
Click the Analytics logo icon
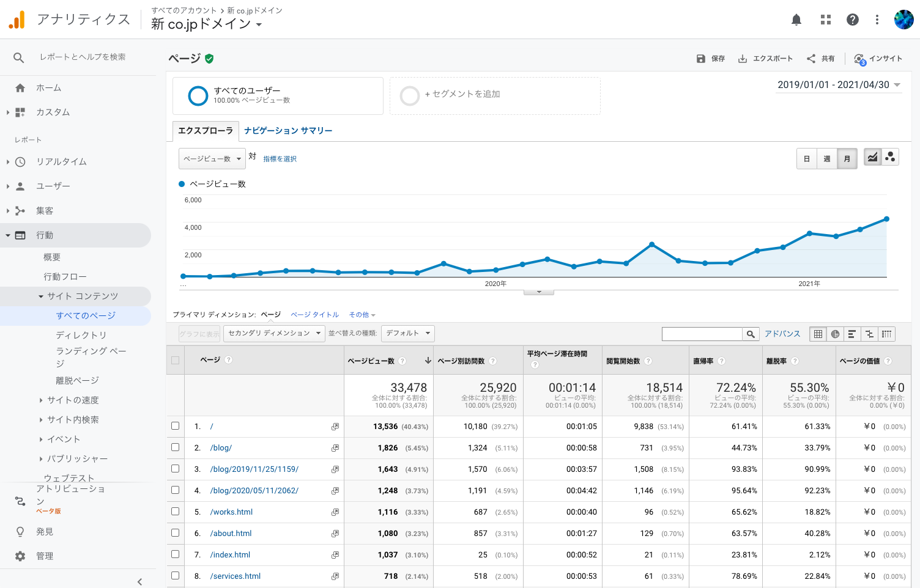coord(17,20)
